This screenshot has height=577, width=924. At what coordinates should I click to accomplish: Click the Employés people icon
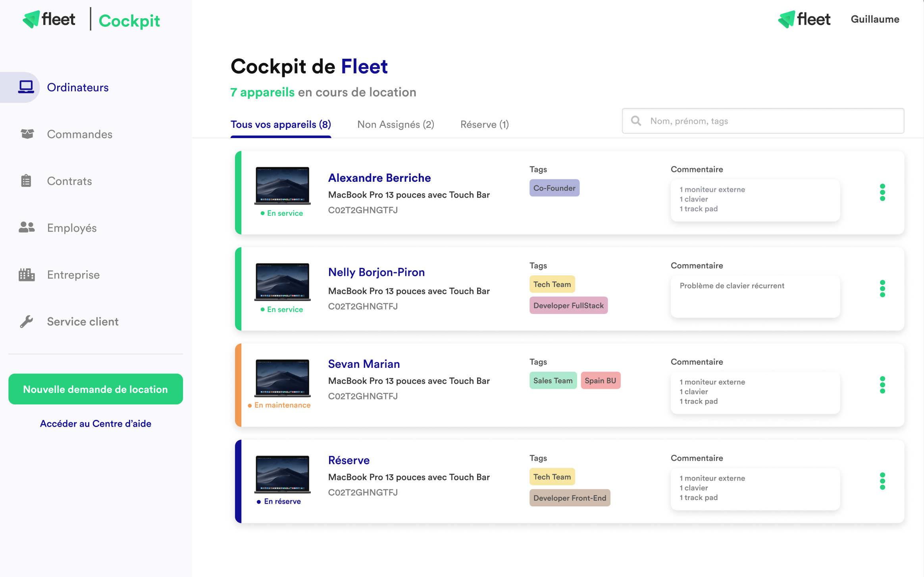[x=27, y=227]
